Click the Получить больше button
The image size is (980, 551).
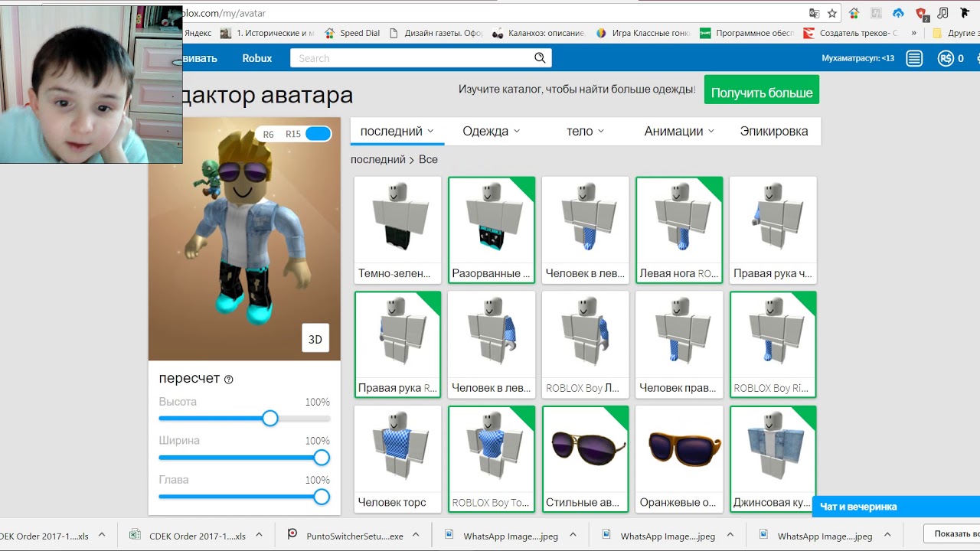click(761, 93)
